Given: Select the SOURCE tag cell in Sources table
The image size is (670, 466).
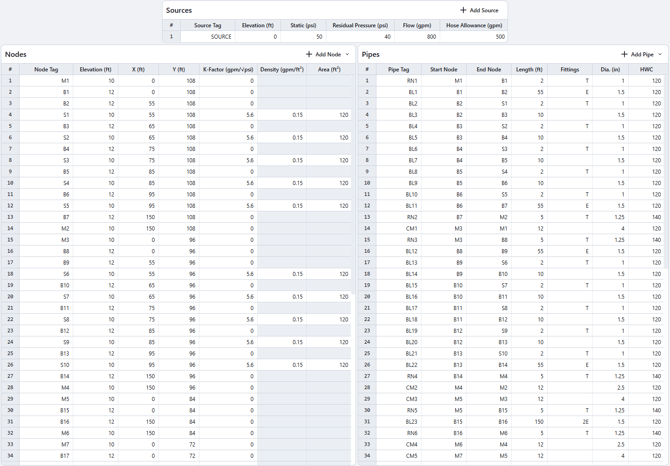Looking at the screenshot, I should (208, 37).
